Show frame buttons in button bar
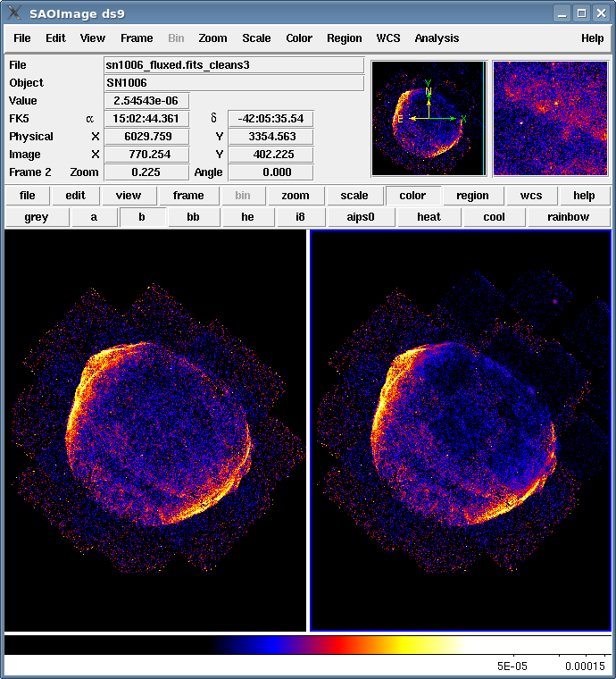 click(188, 196)
